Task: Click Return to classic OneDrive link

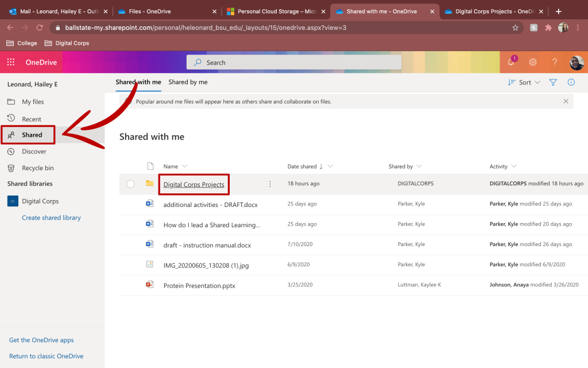Action: pyautogui.click(x=46, y=356)
